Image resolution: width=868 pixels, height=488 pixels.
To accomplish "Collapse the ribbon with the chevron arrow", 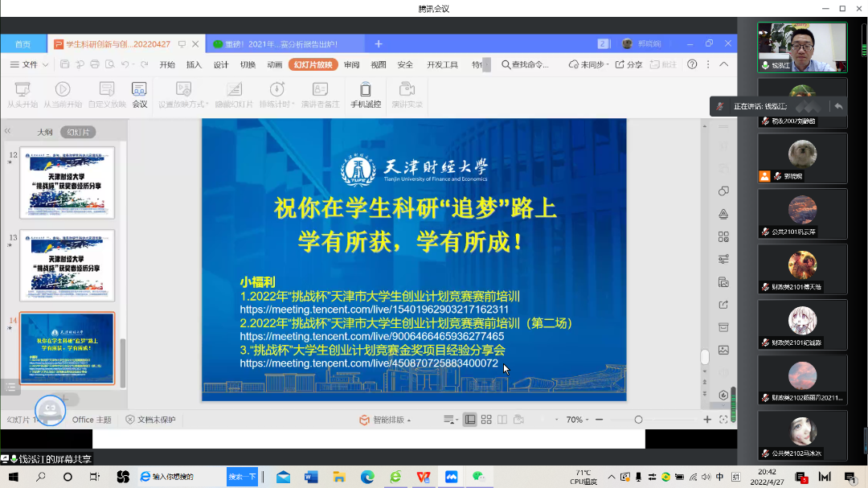I will pyautogui.click(x=723, y=64).
